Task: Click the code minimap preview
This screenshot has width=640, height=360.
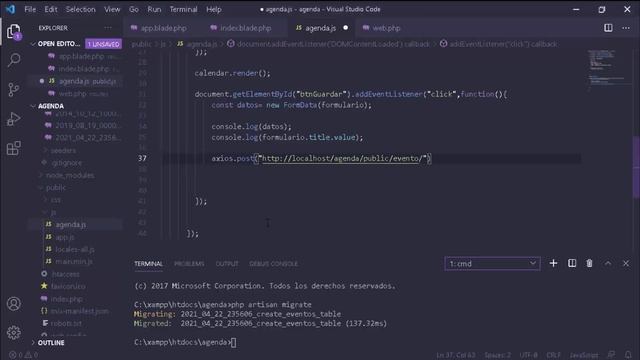Action: point(608,67)
